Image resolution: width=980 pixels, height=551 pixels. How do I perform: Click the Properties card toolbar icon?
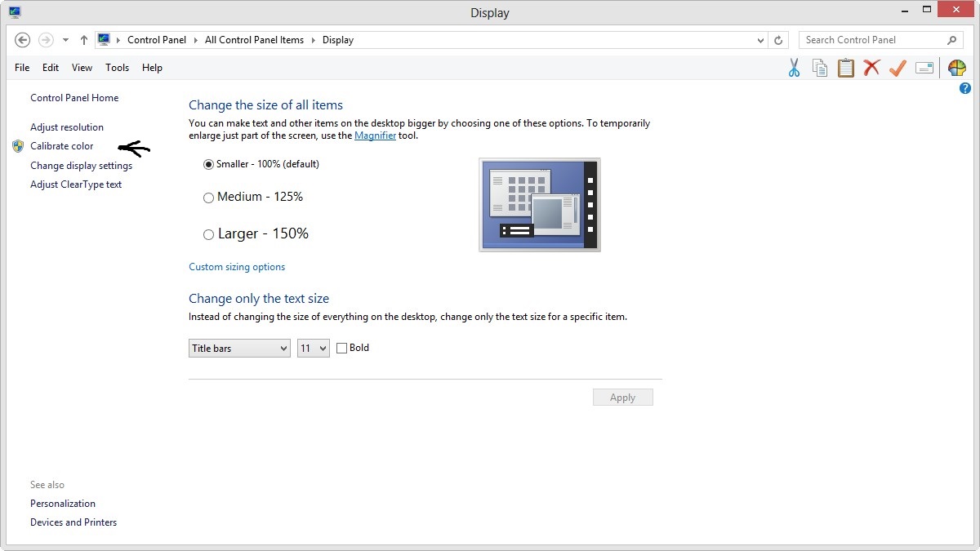point(924,68)
